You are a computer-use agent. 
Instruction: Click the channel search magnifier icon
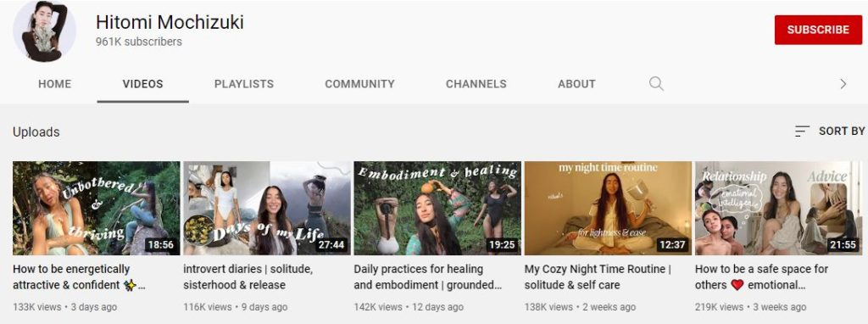tap(656, 84)
